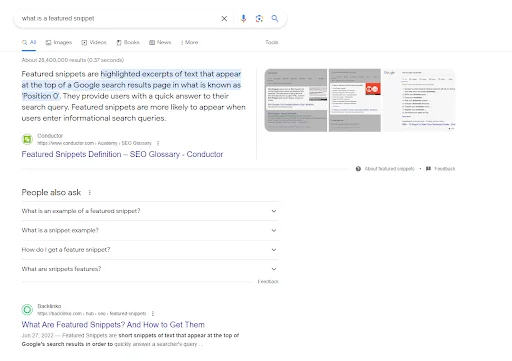The image size is (512, 361).
Task: Expand 'What is an example of a featured snippet?'
Action: [x=150, y=211]
